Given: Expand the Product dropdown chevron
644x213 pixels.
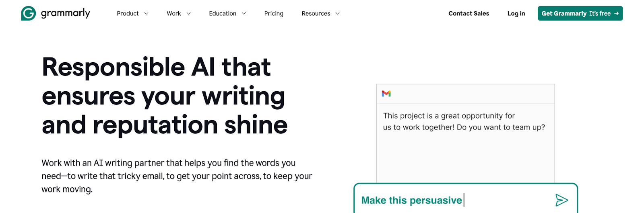Looking at the screenshot, I should 147,14.
